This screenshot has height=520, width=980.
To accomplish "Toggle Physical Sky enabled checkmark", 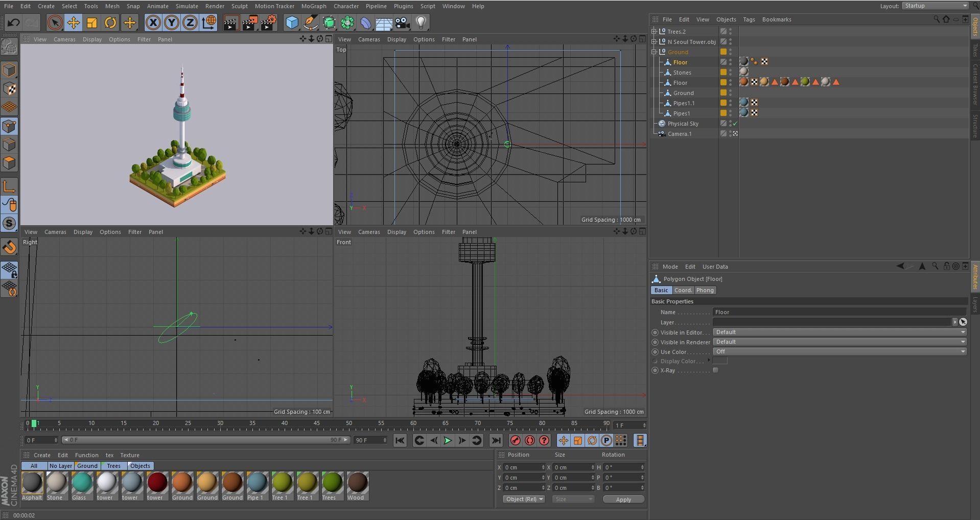I will click(735, 124).
